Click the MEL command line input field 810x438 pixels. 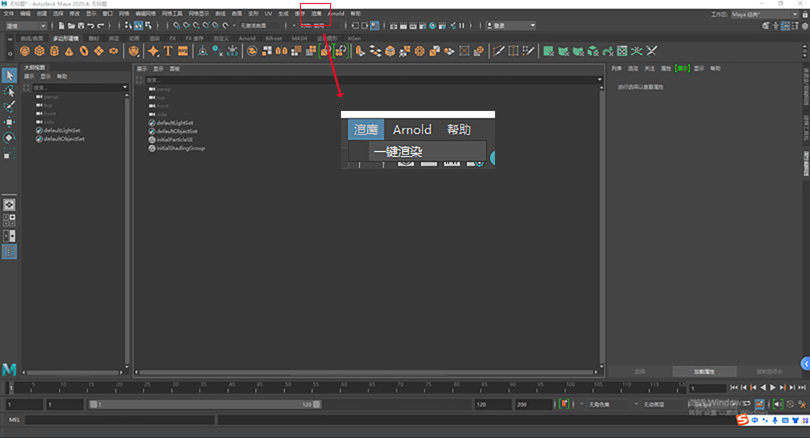(x=120, y=420)
